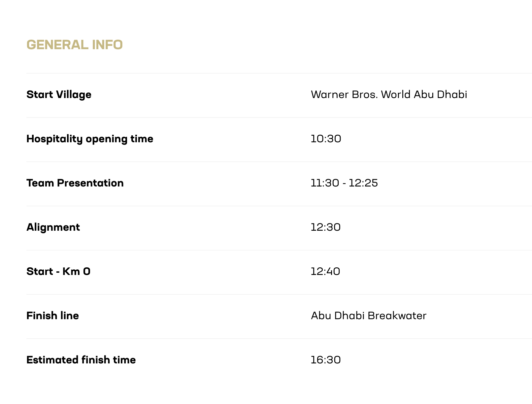
Task: Click the word Village in Start Village
Action: tap(74, 95)
